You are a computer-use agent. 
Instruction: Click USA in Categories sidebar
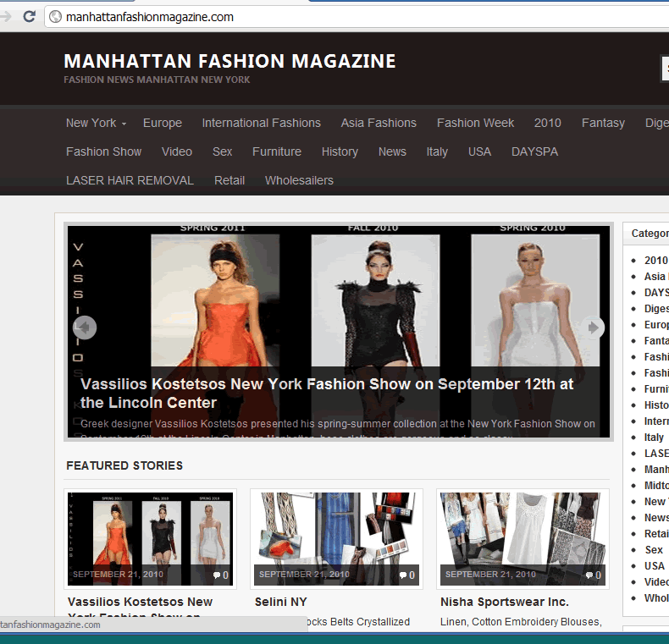point(655,566)
